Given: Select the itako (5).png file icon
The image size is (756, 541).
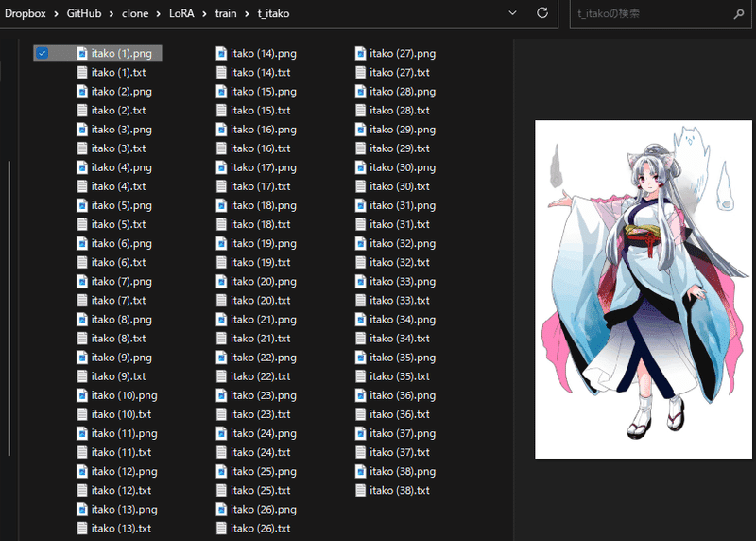Looking at the screenshot, I should (82, 205).
